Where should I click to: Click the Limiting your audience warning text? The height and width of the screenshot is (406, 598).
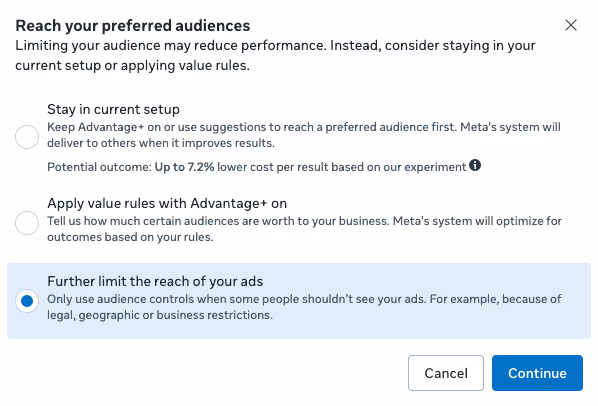[275, 55]
